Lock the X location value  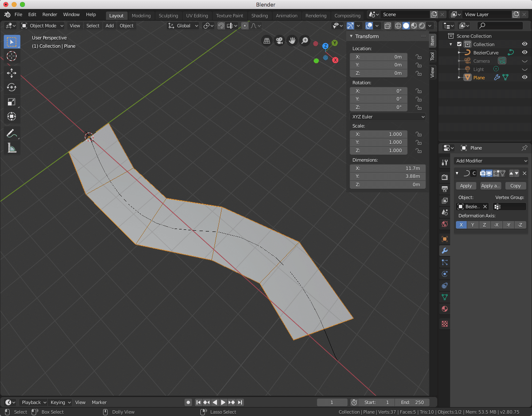[x=418, y=57]
